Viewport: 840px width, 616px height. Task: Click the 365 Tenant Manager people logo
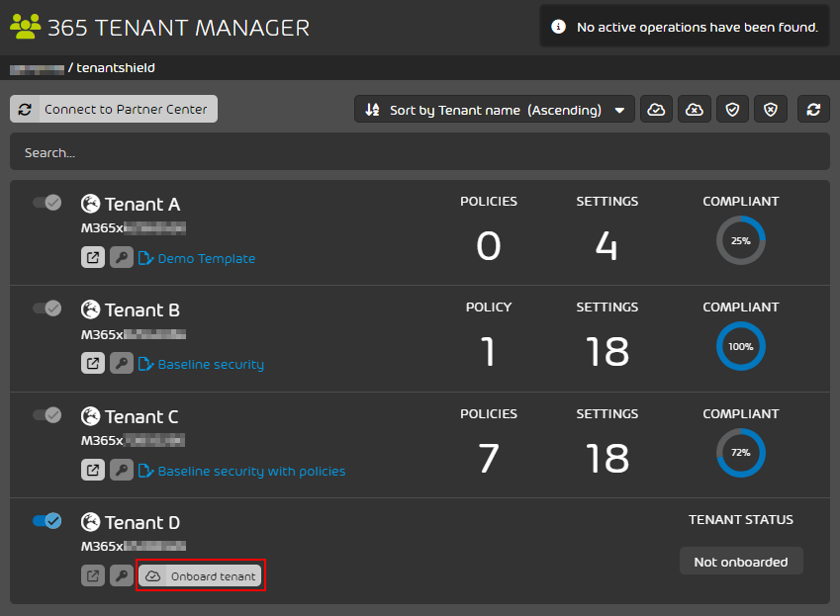click(x=25, y=27)
